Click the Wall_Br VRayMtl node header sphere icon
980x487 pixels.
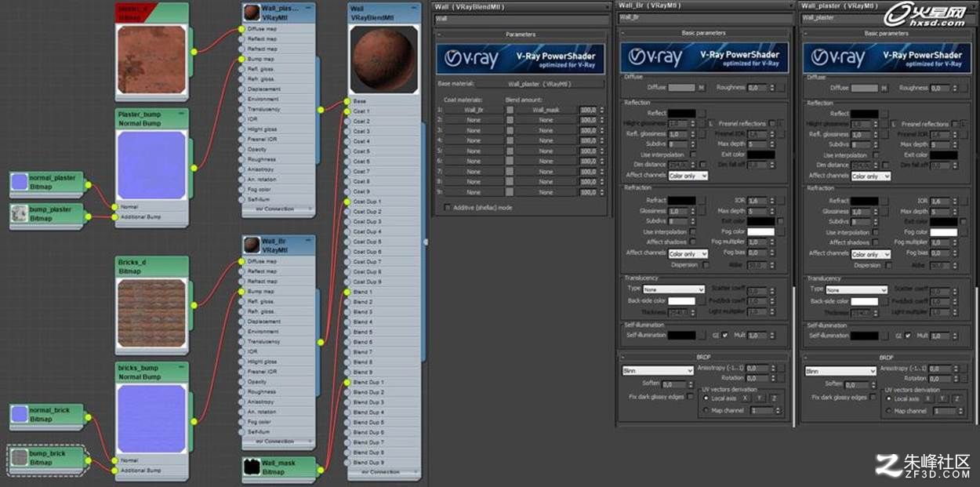251,245
